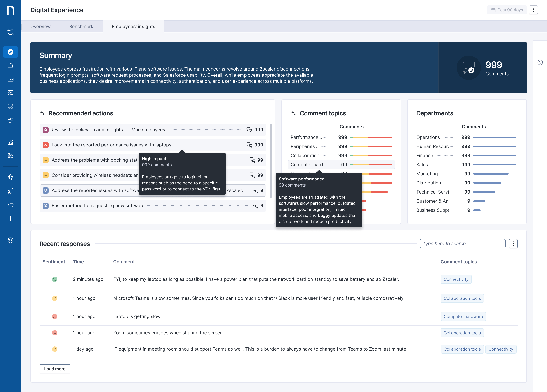Open Recent responses kebab menu
This screenshot has width=547, height=392.
[513, 244]
